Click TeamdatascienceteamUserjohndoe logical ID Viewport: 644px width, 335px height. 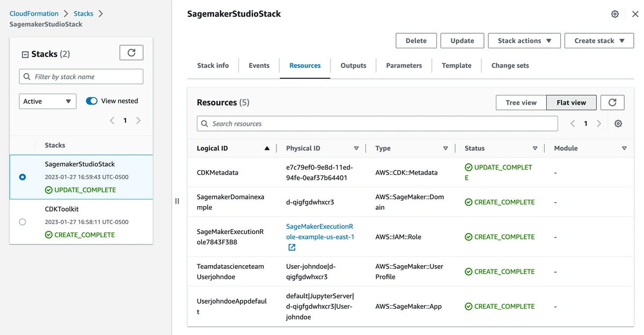pos(230,272)
